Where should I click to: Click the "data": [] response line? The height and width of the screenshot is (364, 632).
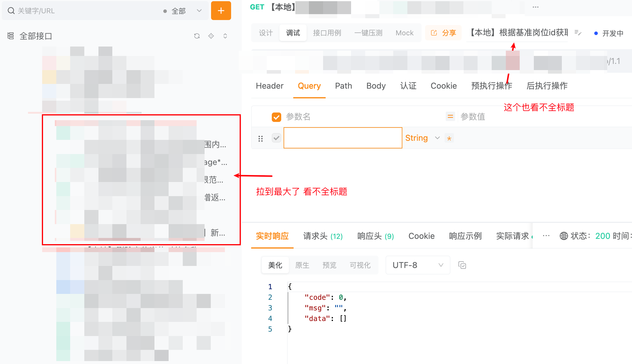(x=325, y=319)
